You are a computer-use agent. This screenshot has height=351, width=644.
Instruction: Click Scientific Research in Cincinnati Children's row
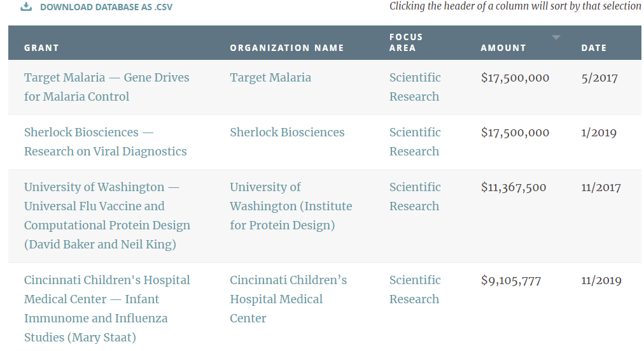pyautogui.click(x=414, y=290)
